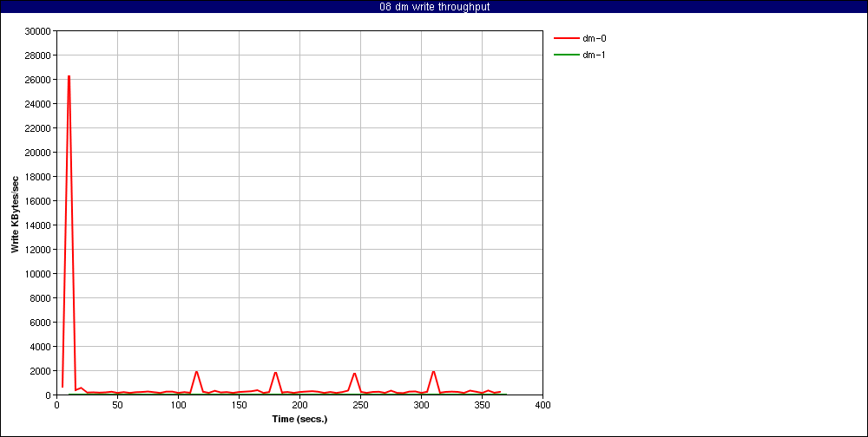Image resolution: width=868 pixels, height=437 pixels.
Task: Click the green dm-1 legend line swatch
Action: click(565, 55)
